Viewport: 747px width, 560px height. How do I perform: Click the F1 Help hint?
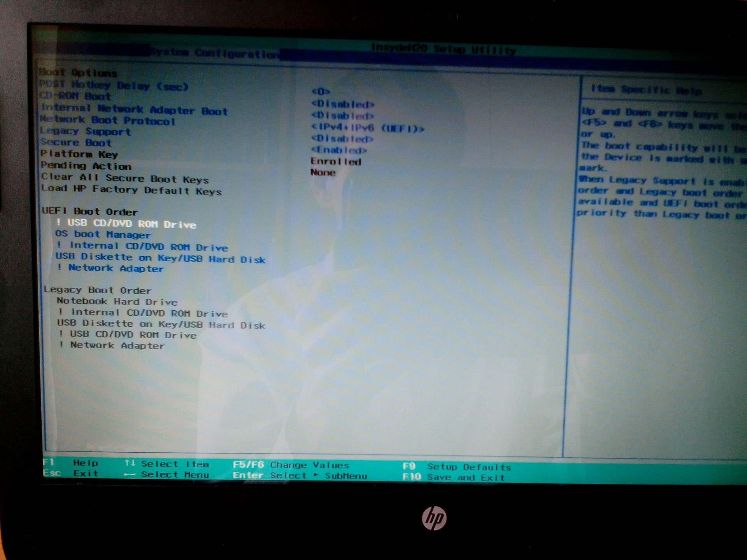point(70,462)
